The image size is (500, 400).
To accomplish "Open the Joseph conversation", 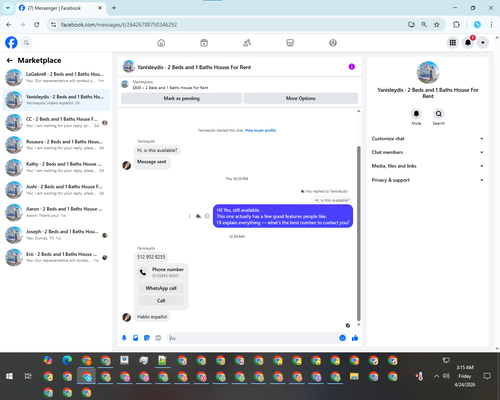I will [56, 235].
